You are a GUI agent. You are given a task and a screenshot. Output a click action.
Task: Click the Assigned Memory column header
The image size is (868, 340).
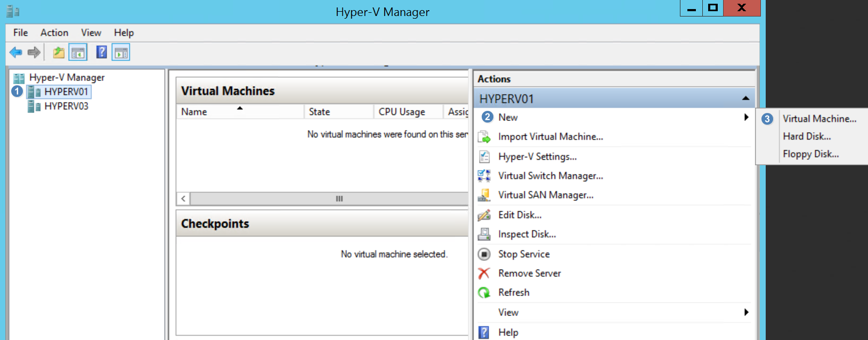[x=456, y=112]
